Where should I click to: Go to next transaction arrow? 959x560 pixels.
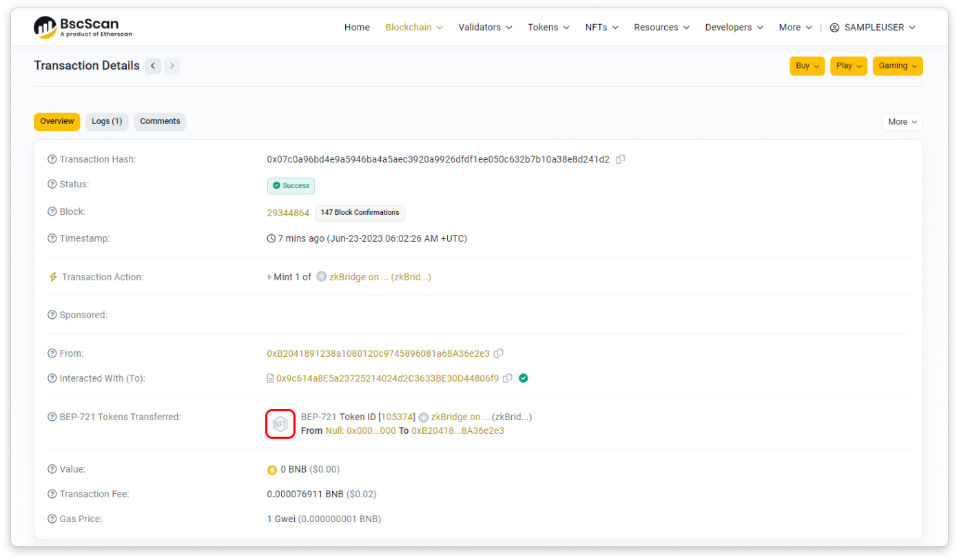click(172, 66)
